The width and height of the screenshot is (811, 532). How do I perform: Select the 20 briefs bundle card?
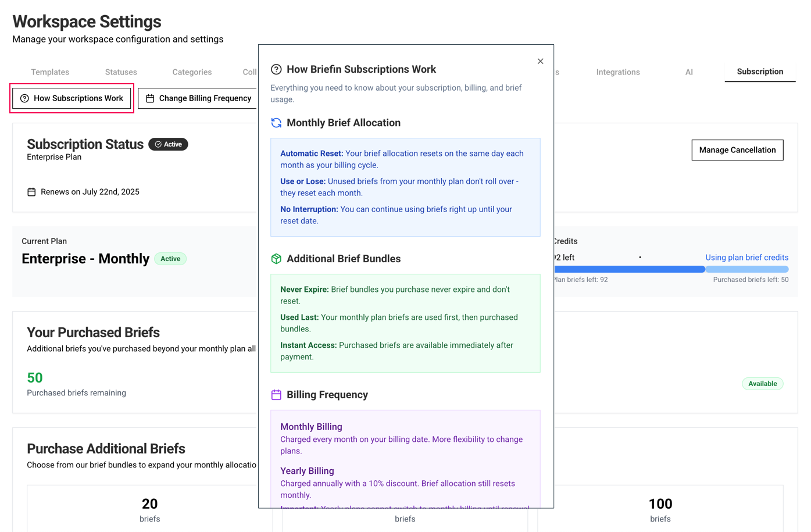tap(149, 509)
